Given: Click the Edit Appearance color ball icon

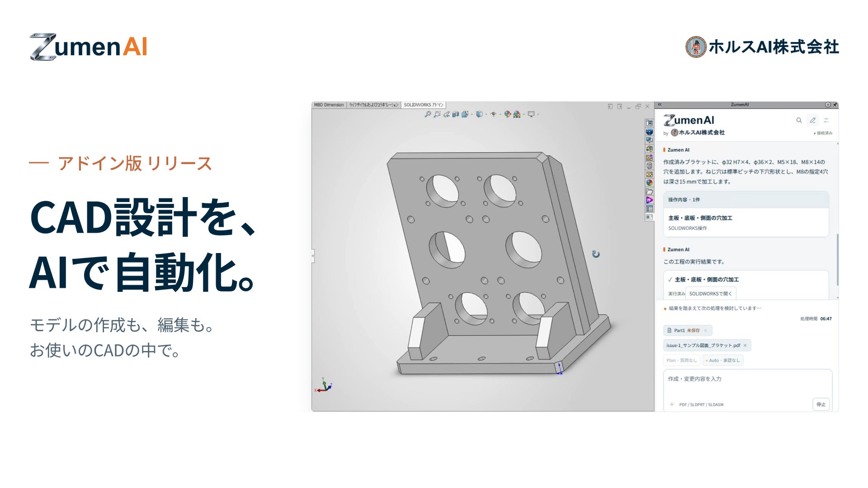Looking at the screenshot, I should coord(508,114).
